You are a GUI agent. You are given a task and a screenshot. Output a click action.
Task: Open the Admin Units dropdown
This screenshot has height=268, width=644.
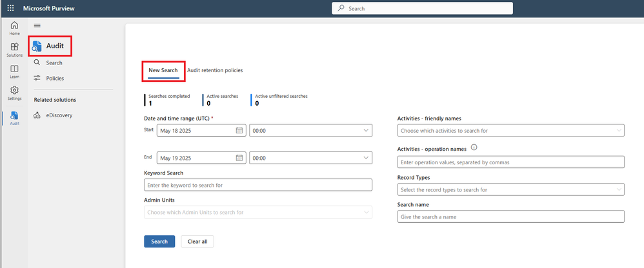258,212
